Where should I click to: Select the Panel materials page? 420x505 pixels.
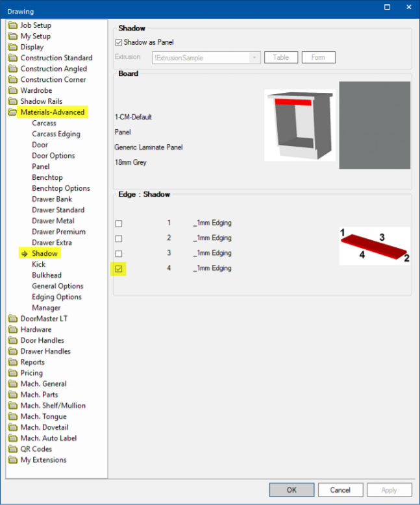point(41,167)
